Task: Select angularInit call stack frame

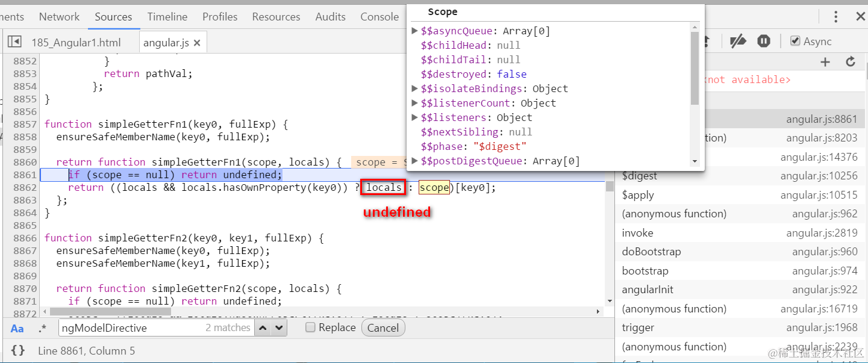Action: click(x=740, y=290)
